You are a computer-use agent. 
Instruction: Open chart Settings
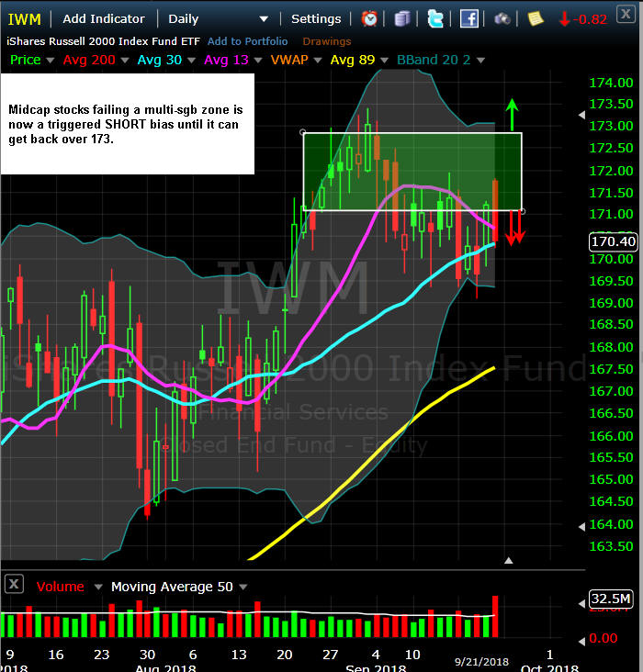pos(316,19)
